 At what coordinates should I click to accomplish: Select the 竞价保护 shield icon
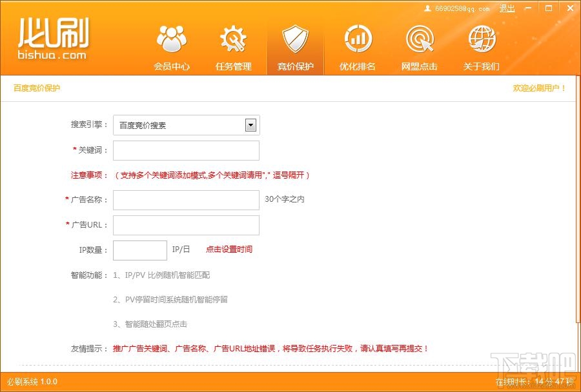(295, 39)
